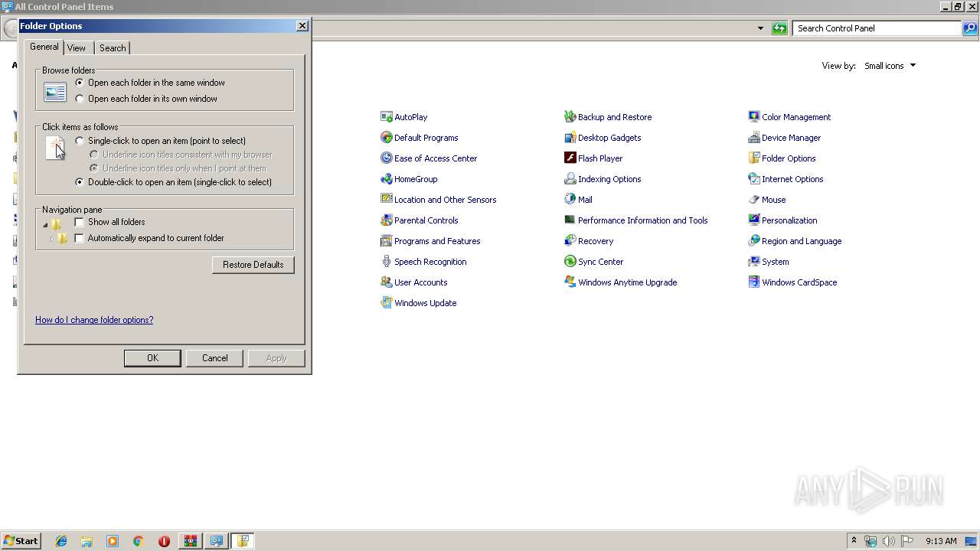Open Region and Language
980x551 pixels.
coord(795,241)
